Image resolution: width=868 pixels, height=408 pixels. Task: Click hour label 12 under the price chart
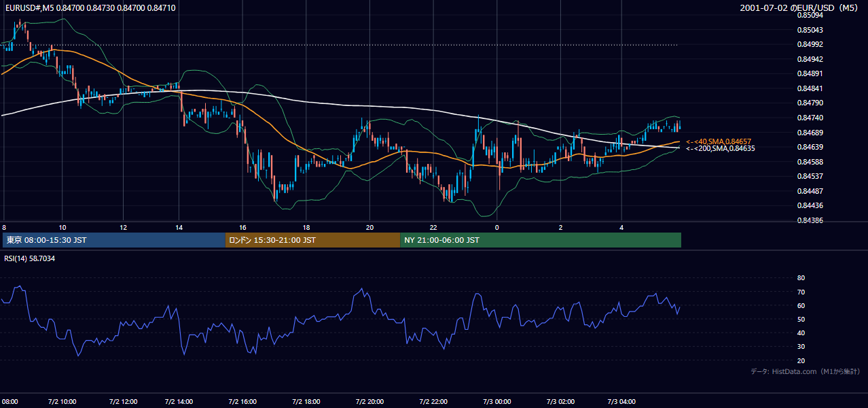pyautogui.click(x=123, y=227)
